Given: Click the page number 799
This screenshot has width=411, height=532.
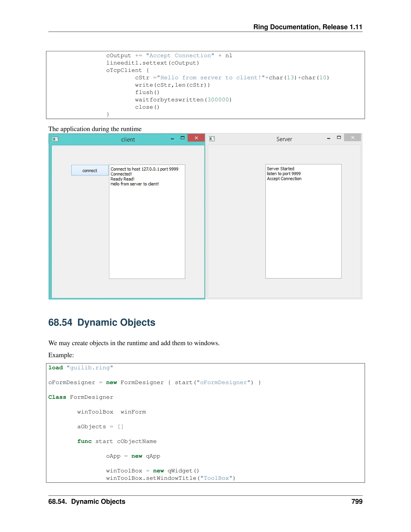Looking at the screenshot, I should [x=357, y=501].
